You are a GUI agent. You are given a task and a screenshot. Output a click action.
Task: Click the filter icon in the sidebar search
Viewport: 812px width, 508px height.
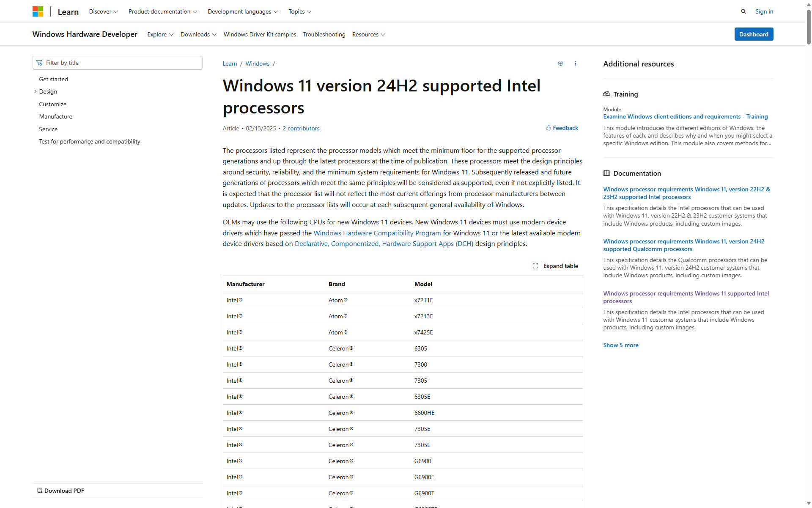point(39,62)
